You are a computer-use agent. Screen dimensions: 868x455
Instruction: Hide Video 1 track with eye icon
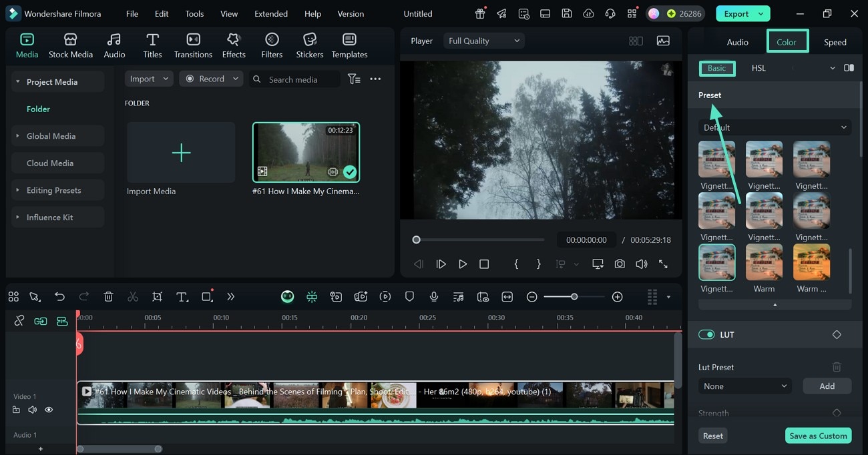[x=49, y=410]
